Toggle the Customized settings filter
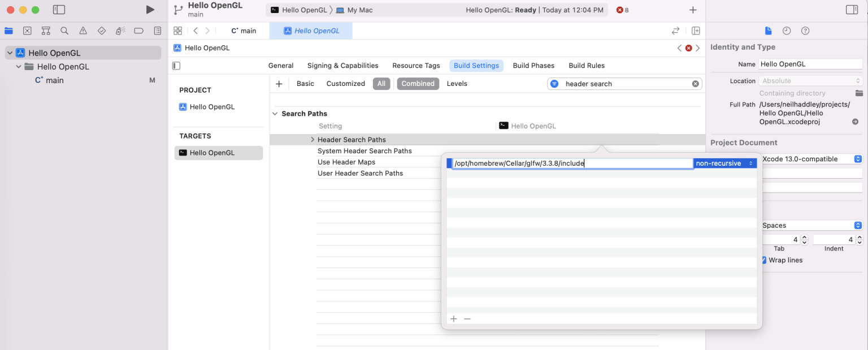868x350 pixels. [346, 84]
